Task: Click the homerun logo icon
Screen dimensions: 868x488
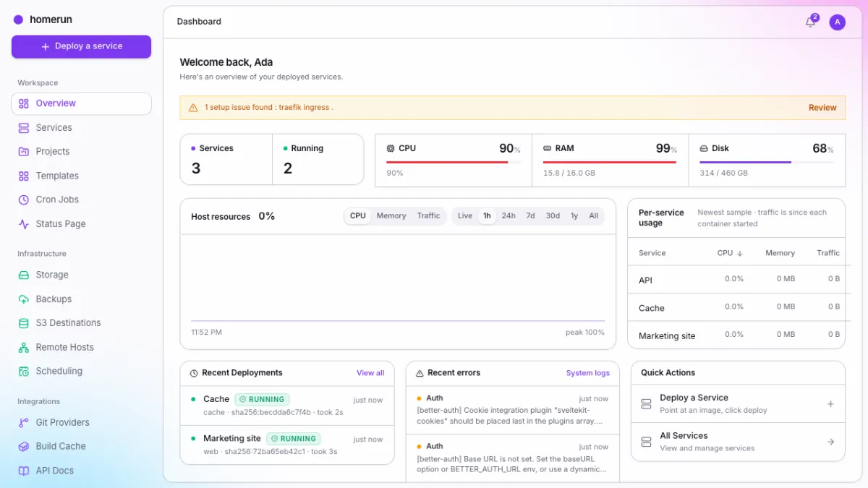Action: pos(18,20)
